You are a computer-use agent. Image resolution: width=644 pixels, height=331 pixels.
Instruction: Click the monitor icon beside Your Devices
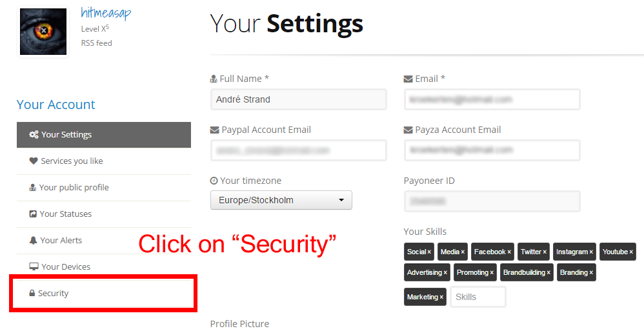click(34, 266)
